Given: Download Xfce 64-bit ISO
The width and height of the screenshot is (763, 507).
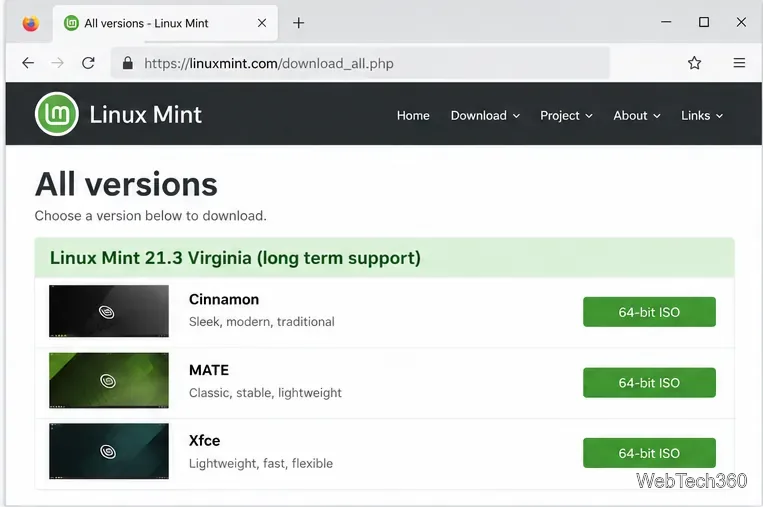Looking at the screenshot, I should click(x=649, y=453).
